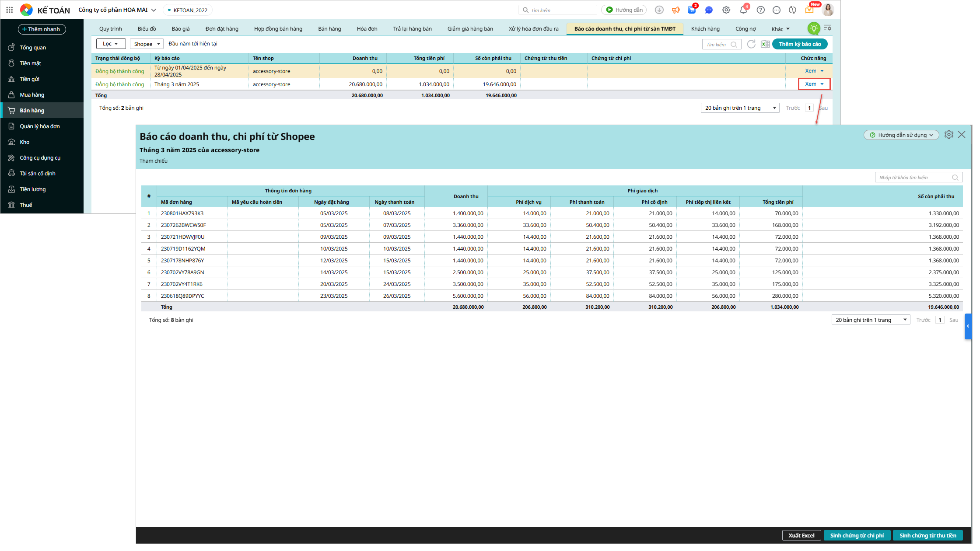Expand the Shopee platform dropdown

pos(147,44)
